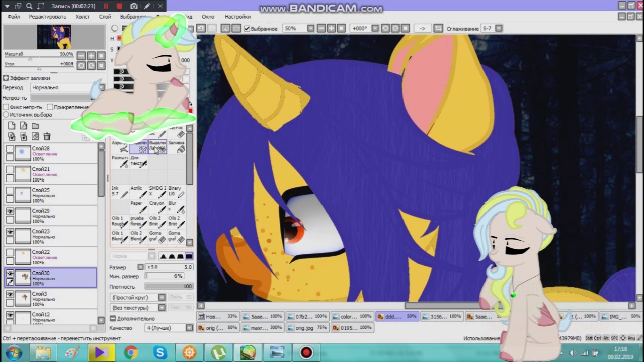Adjust the Плотность density slider
Viewport: 644px width, 362px height.
(169, 286)
